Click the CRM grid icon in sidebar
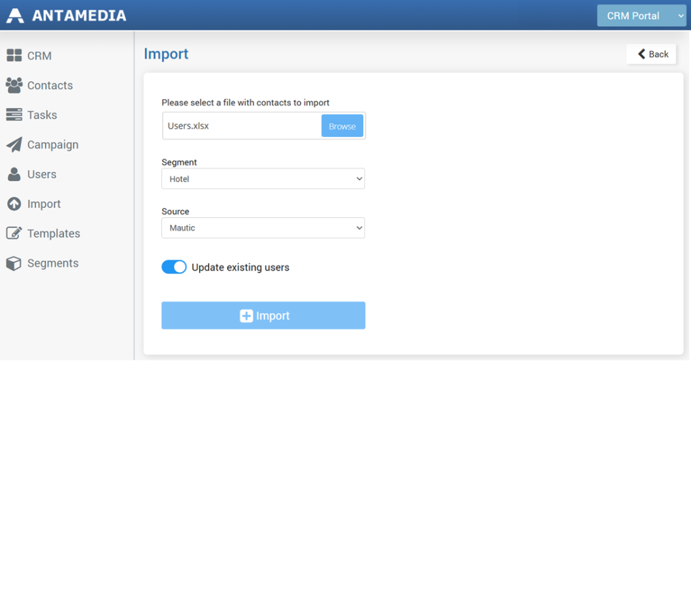 pos(14,55)
